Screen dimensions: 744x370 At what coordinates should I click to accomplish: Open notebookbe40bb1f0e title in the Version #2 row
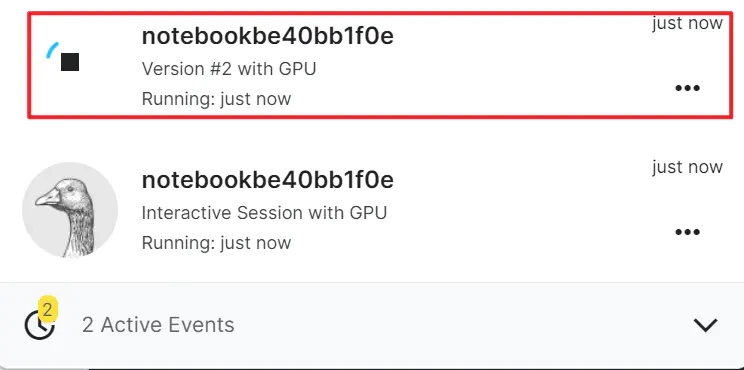[x=268, y=36]
